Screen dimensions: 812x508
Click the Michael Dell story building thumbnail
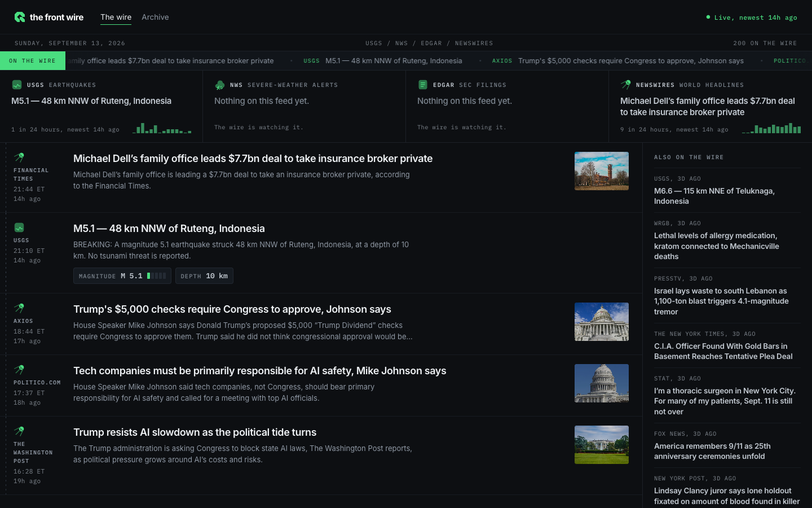(x=602, y=171)
